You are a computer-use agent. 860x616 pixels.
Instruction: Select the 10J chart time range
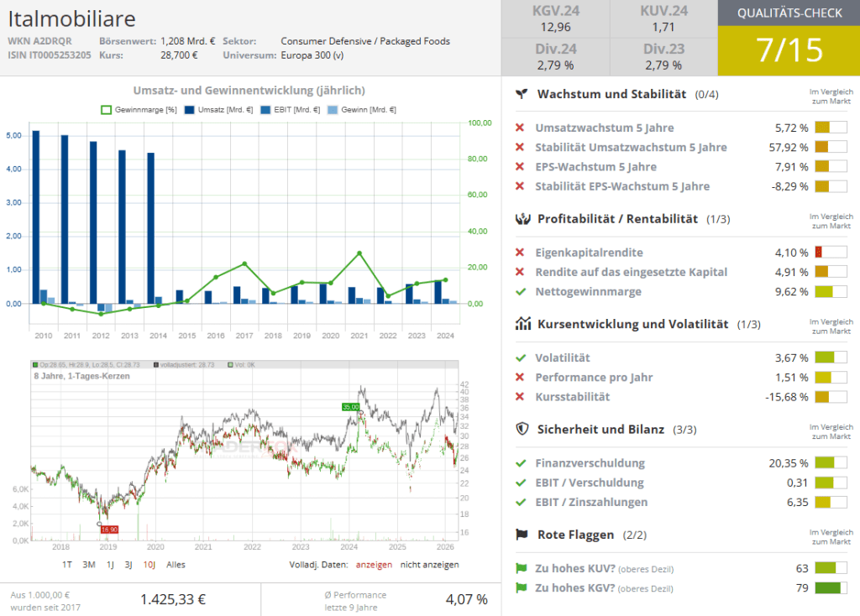coord(149,565)
